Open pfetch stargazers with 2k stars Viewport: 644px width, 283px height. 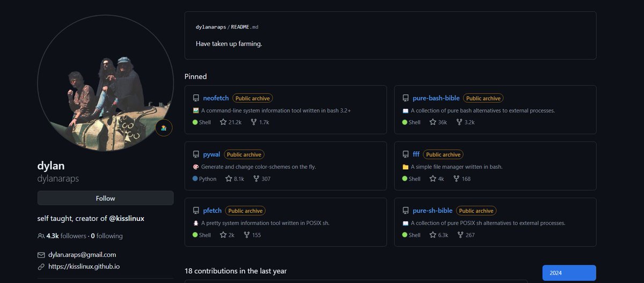click(x=227, y=235)
